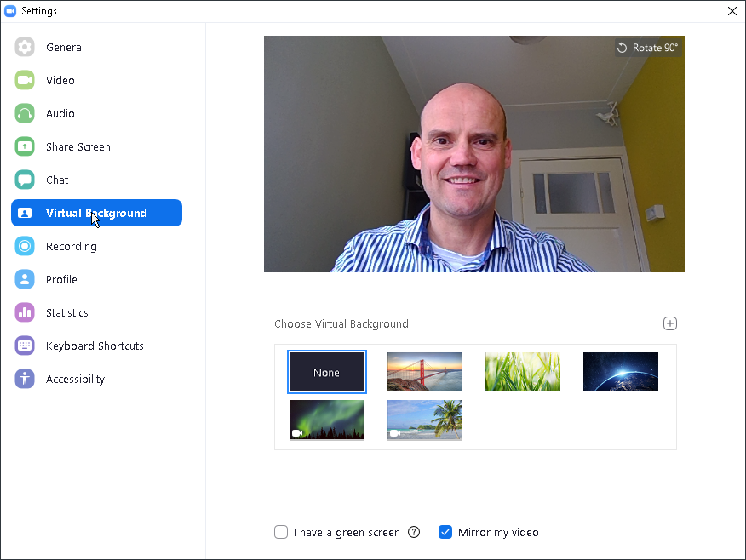Select the Share Screen settings icon
The height and width of the screenshot is (560, 746).
pos(25,146)
